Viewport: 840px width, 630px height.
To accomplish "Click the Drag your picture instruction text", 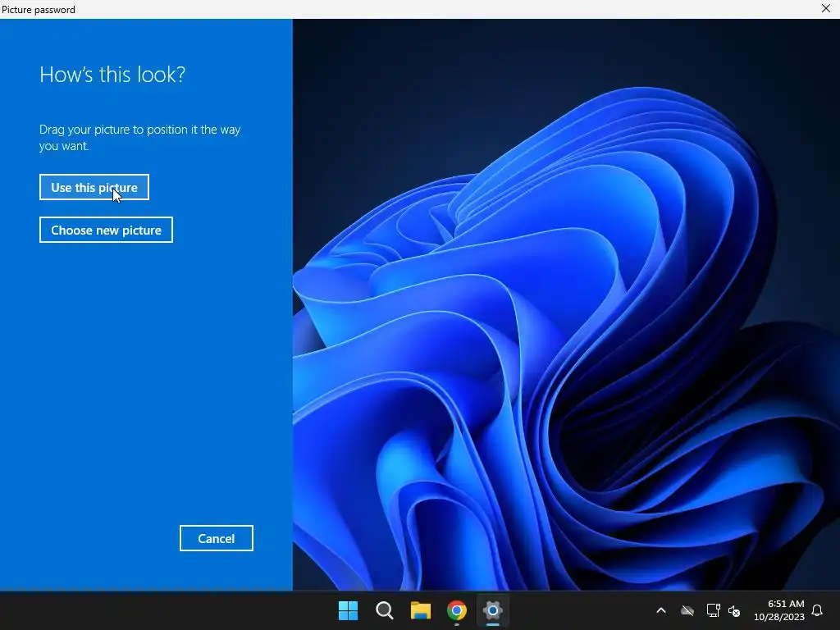I will tap(139, 138).
